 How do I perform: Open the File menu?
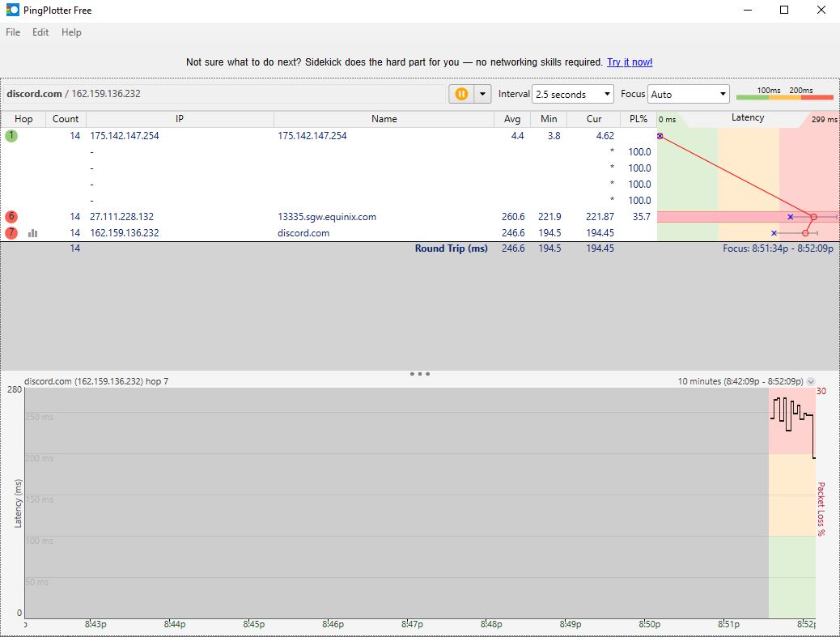[13, 32]
